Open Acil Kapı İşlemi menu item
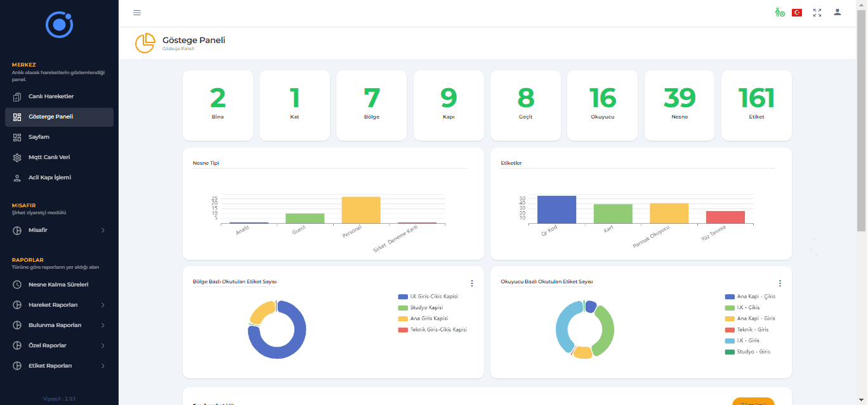 coord(59,177)
